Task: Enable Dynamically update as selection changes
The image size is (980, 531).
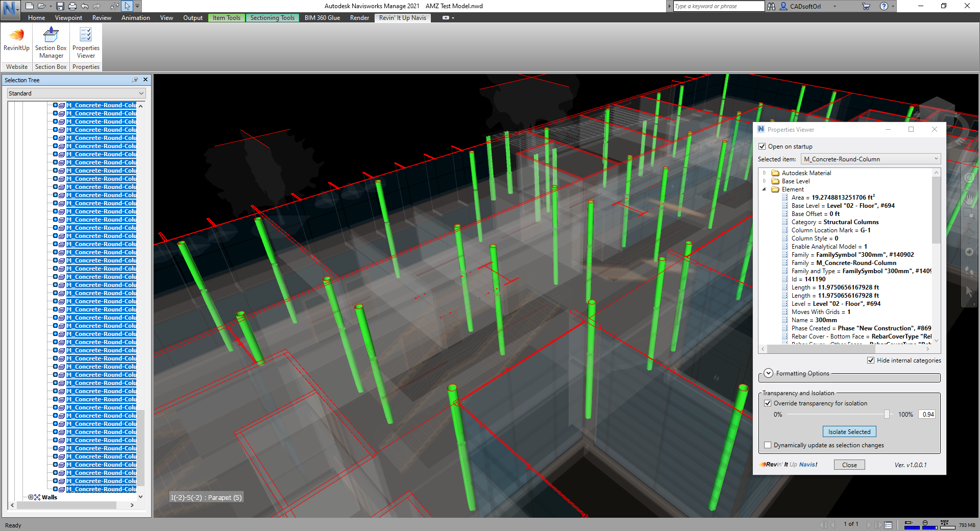Action: 768,445
